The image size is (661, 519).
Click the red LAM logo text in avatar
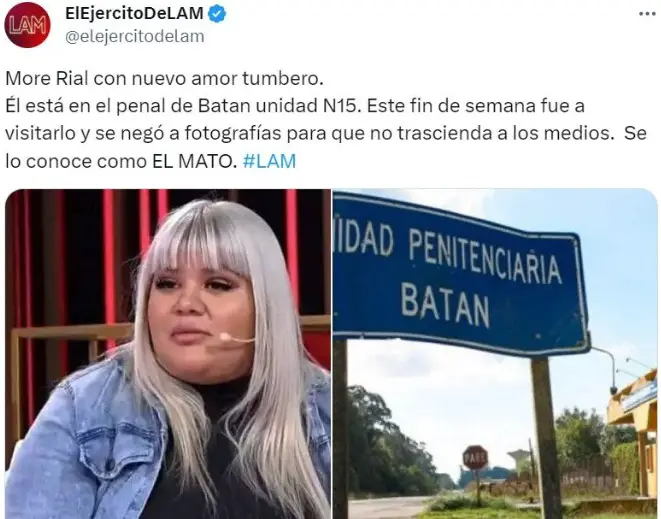[27, 25]
